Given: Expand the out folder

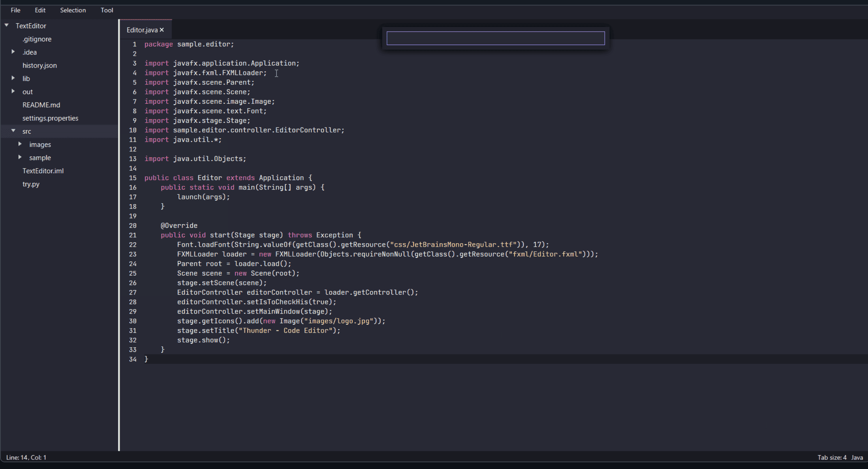Looking at the screenshot, I should pos(13,92).
